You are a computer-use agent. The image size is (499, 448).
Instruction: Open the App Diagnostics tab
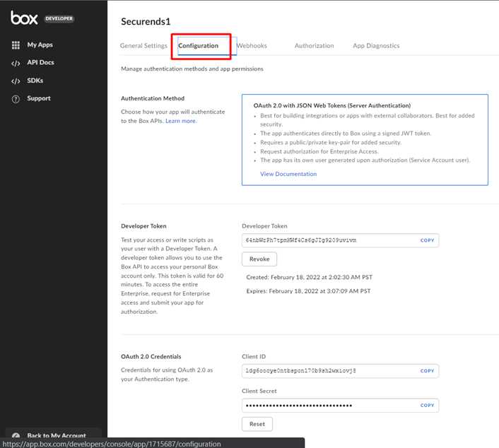point(376,46)
